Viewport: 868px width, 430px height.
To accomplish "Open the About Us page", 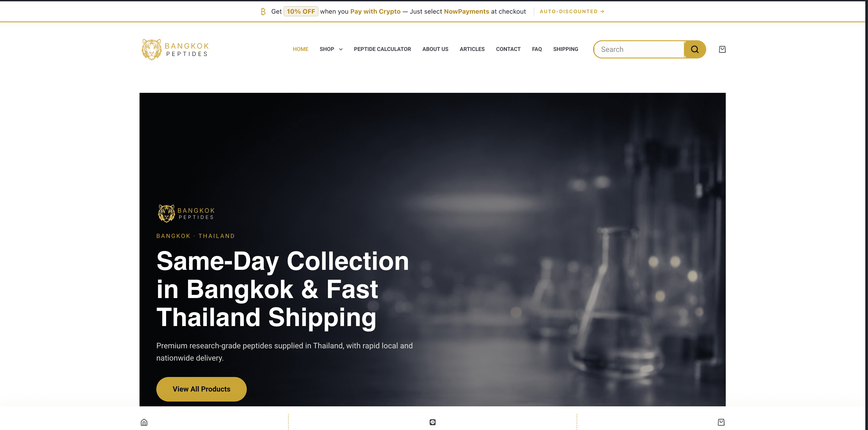I will (x=435, y=49).
